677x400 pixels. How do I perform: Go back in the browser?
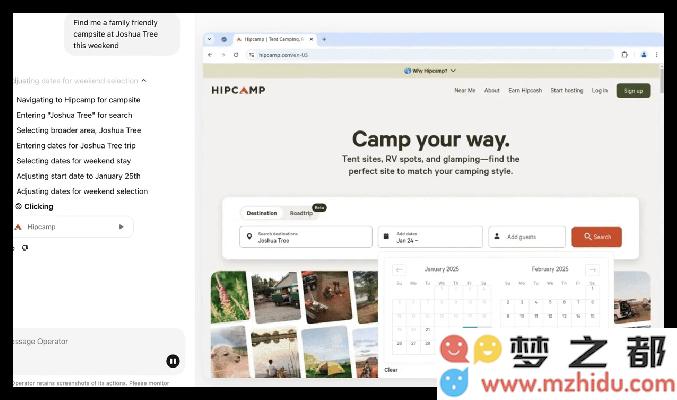click(x=210, y=55)
